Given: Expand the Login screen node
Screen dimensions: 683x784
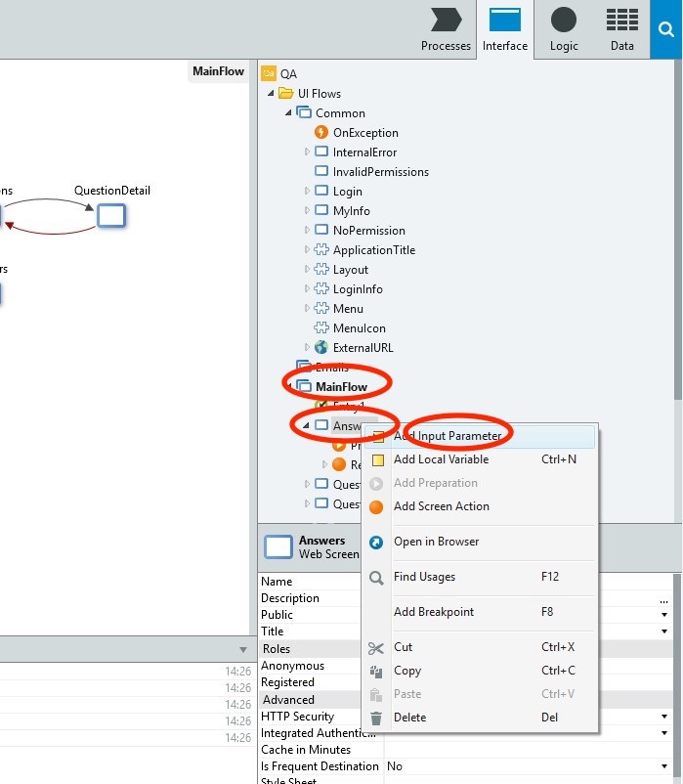Looking at the screenshot, I should tap(307, 191).
